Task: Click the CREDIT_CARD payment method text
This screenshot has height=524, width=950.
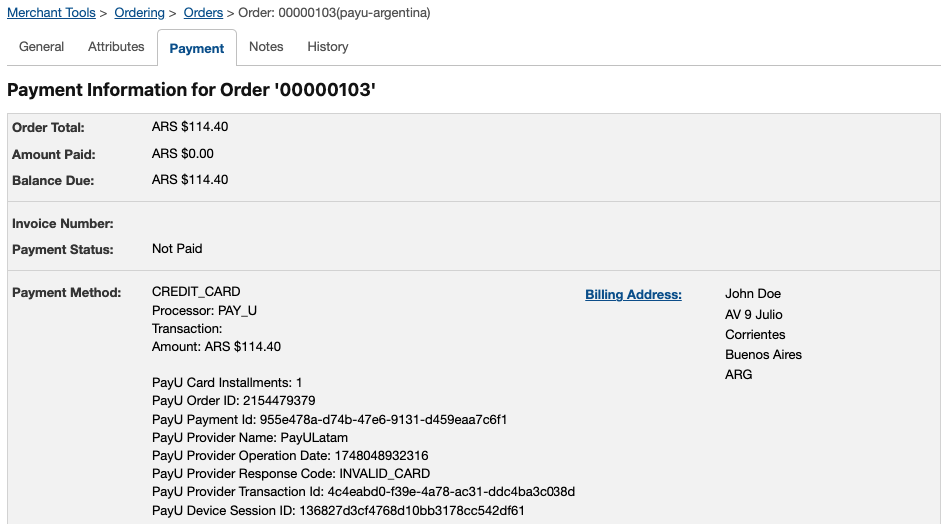Action: 196,292
